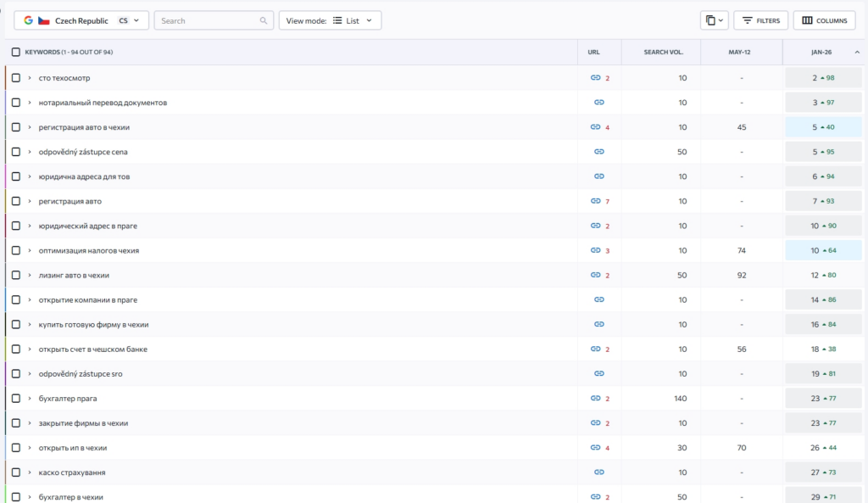This screenshot has height=503, width=868.
Task: Click the copy icon dropdown button
Action: pyautogui.click(x=714, y=20)
